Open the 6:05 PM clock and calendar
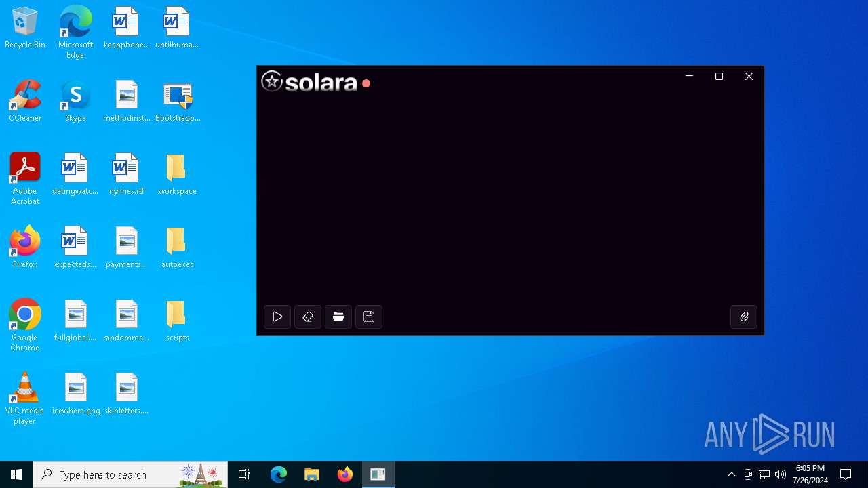This screenshot has width=868, height=488. [x=810, y=474]
